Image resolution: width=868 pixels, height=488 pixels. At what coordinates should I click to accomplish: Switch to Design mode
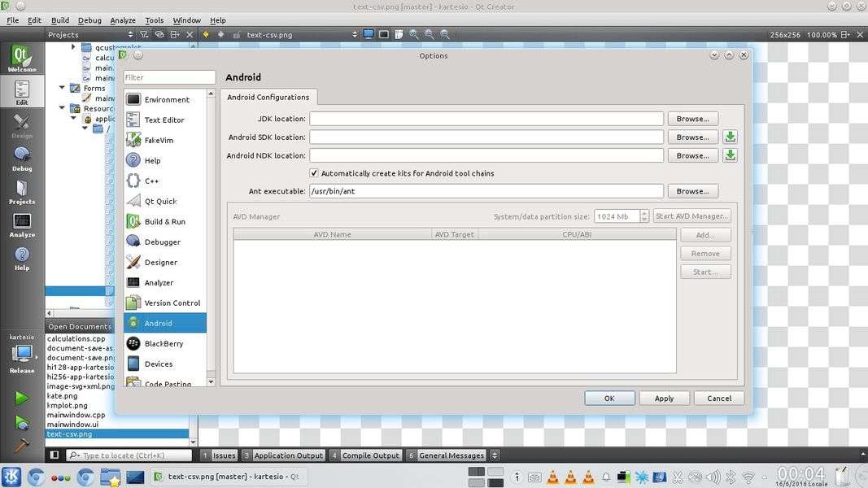[22, 125]
